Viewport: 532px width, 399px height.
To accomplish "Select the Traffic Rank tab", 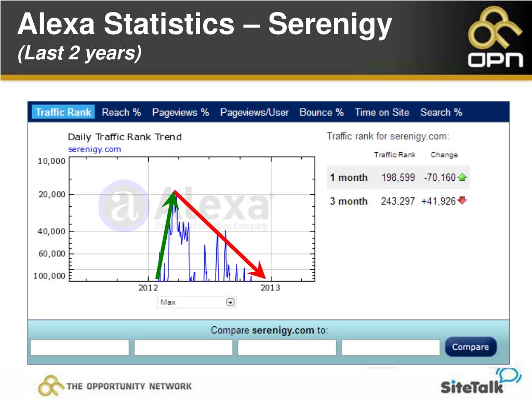I will 63,112.
